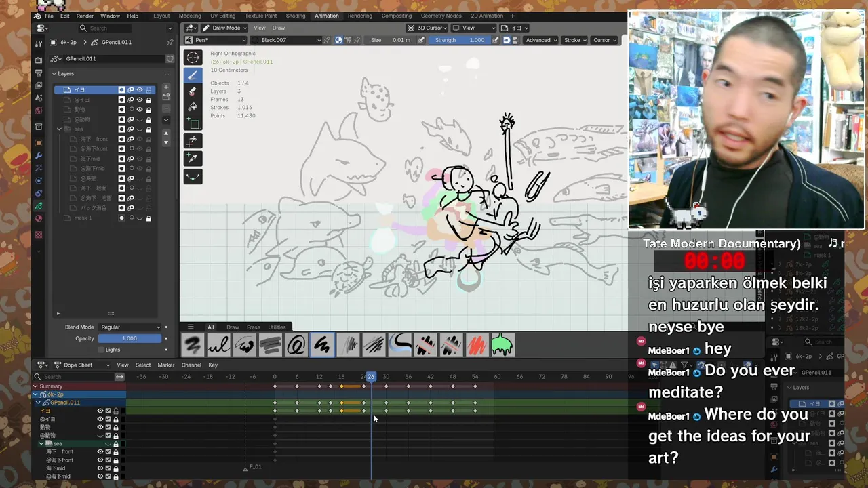868x488 pixels.
Task: Enable the Lights checkbox
Action: tap(101, 350)
